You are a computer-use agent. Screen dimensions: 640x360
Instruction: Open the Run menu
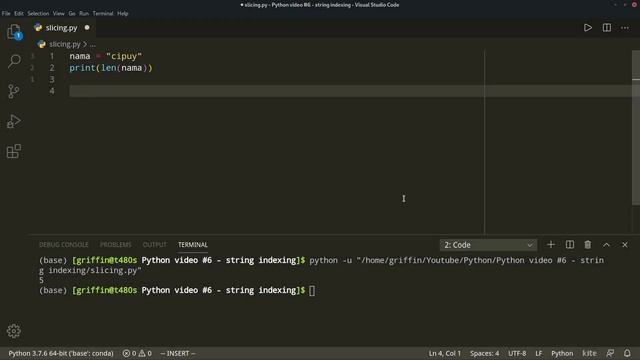(84, 13)
